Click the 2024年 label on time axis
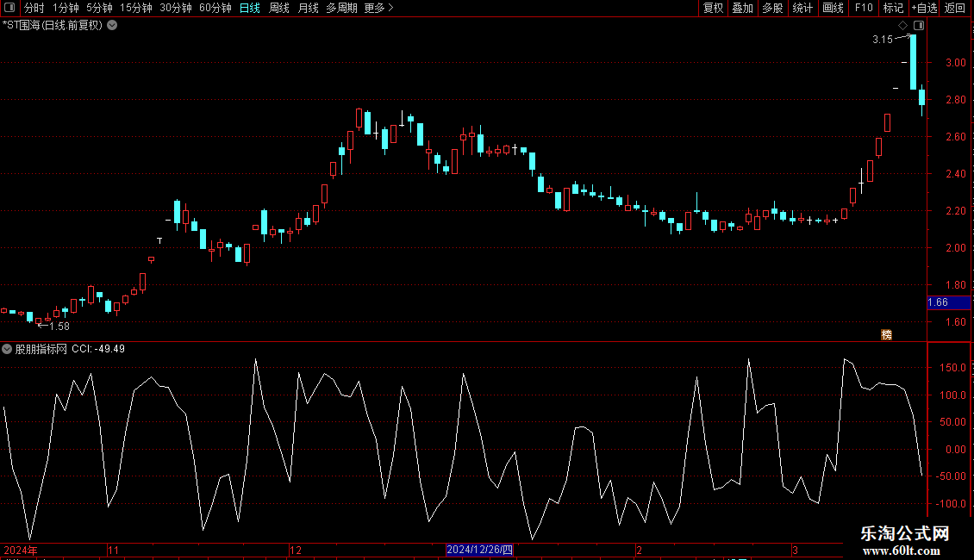The image size is (974, 560). [x=21, y=550]
